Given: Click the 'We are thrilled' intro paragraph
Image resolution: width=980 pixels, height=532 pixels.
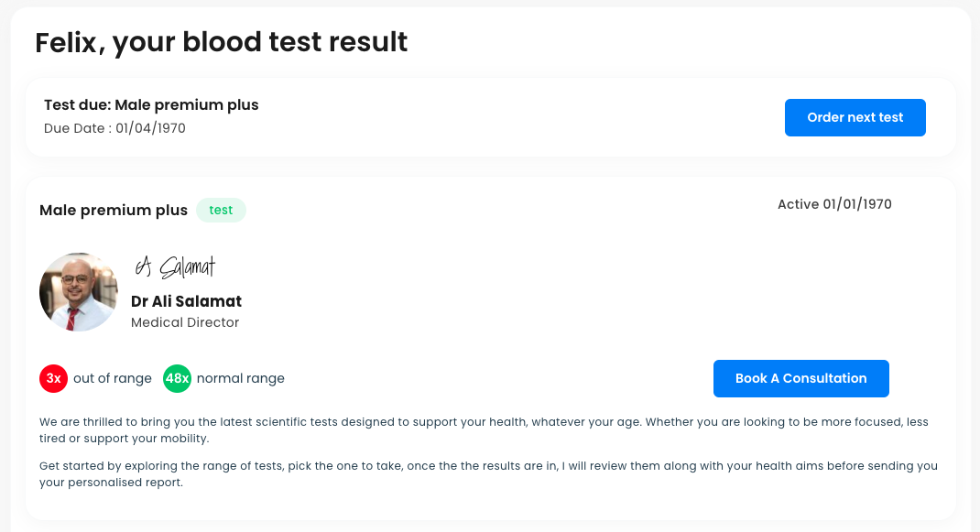Looking at the screenshot, I should point(484,430).
